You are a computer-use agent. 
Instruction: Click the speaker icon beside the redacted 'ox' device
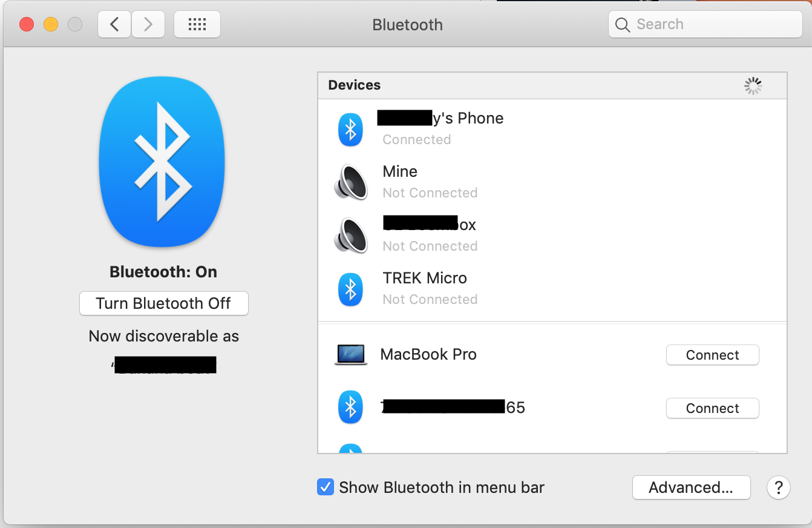pyautogui.click(x=351, y=236)
